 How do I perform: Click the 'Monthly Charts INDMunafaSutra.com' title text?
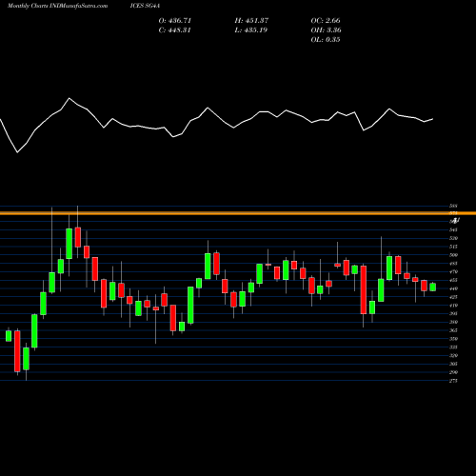pos(57,6)
